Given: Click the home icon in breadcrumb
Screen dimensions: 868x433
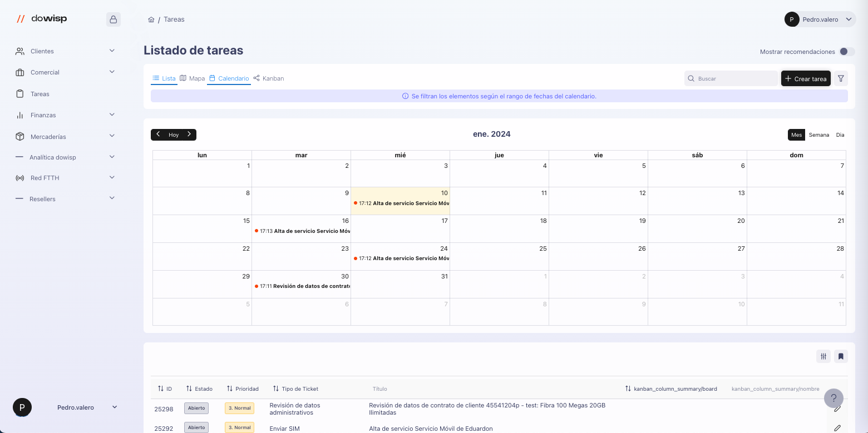Looking at the screenshot, I should click(x=151, y=19).
